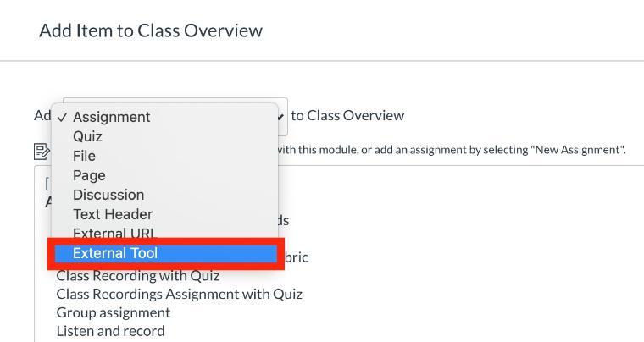Choose the Discussion option

108,195
